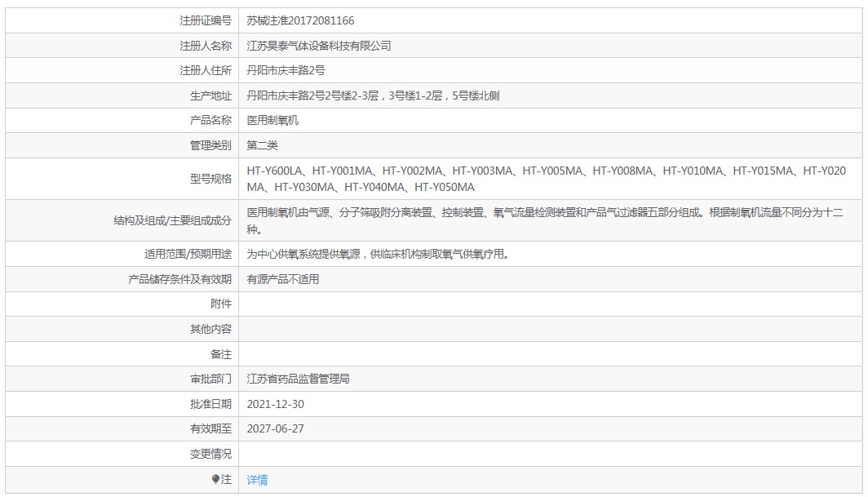Click the 产品名称 label
The height and width of the screenshot is (497, 868).
[x=210, y=120]
